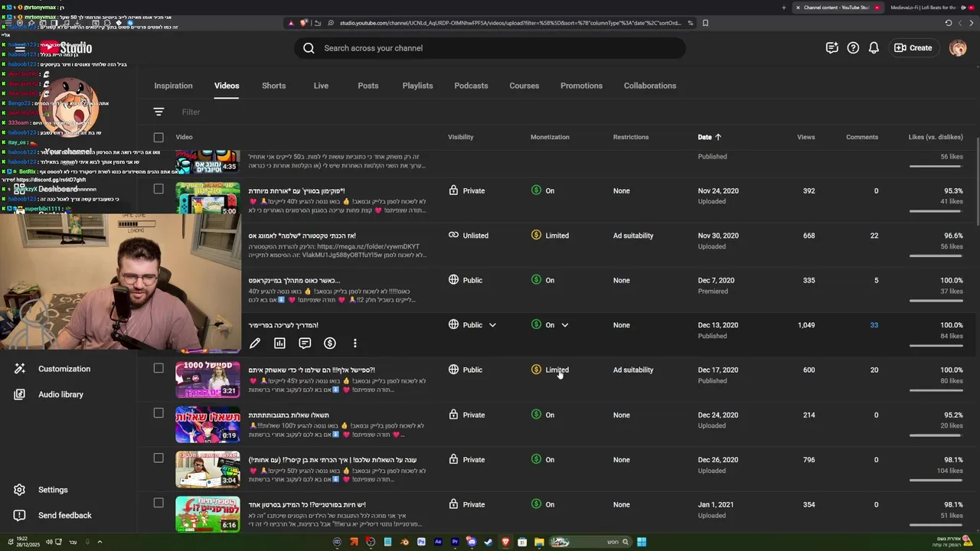The height and width of the screenshot is (551, 980).
Task: Open the Windows Start button
Action: coord(642,542)
